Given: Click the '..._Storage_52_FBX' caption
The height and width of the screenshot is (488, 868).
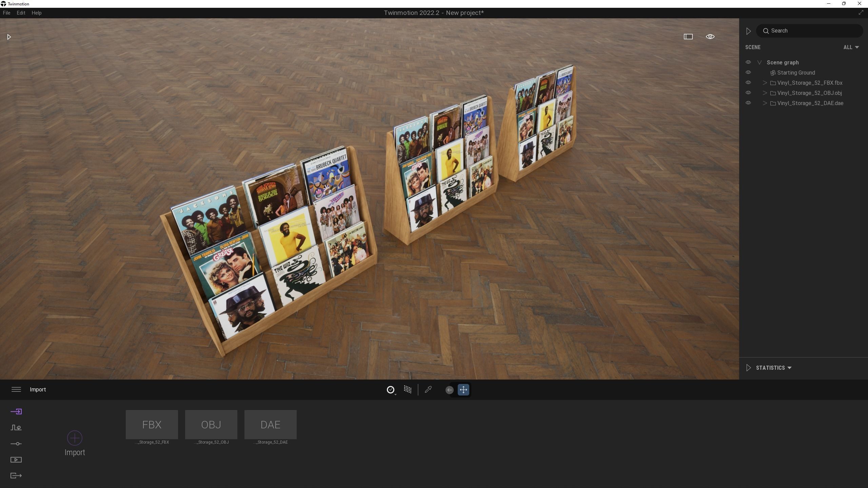Looking at the screenshot, I should click(x=152, y=442).
